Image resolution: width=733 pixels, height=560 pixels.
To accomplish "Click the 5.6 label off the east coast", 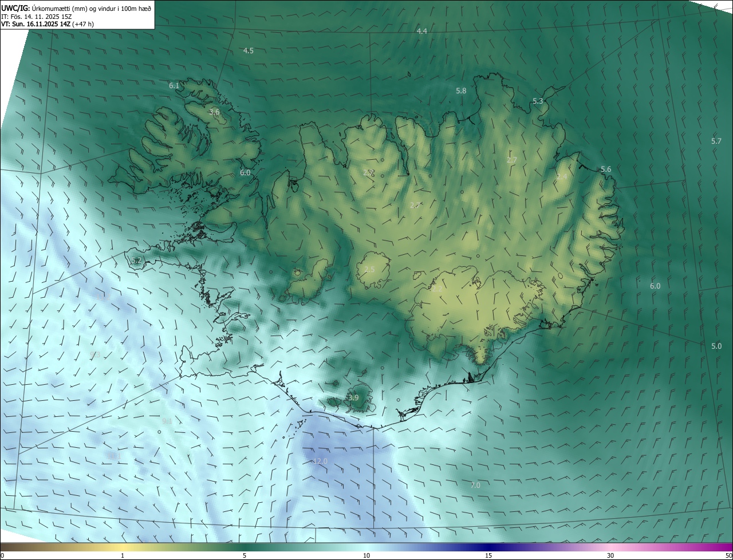I will [x=606, y=169].
